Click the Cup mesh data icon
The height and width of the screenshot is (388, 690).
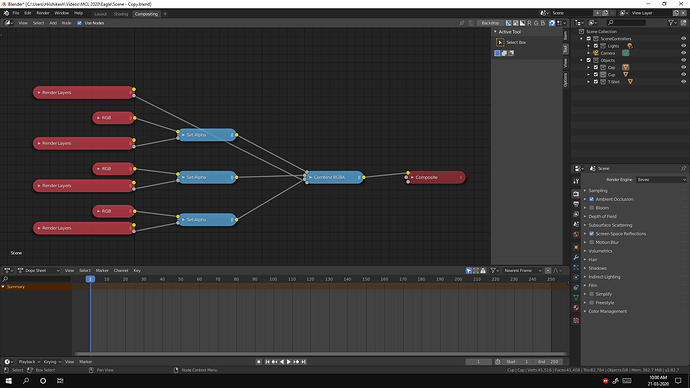(625, 74)
